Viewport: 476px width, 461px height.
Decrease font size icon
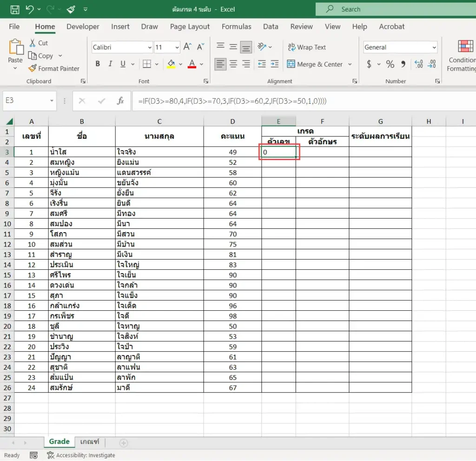[x=201, y=47]
